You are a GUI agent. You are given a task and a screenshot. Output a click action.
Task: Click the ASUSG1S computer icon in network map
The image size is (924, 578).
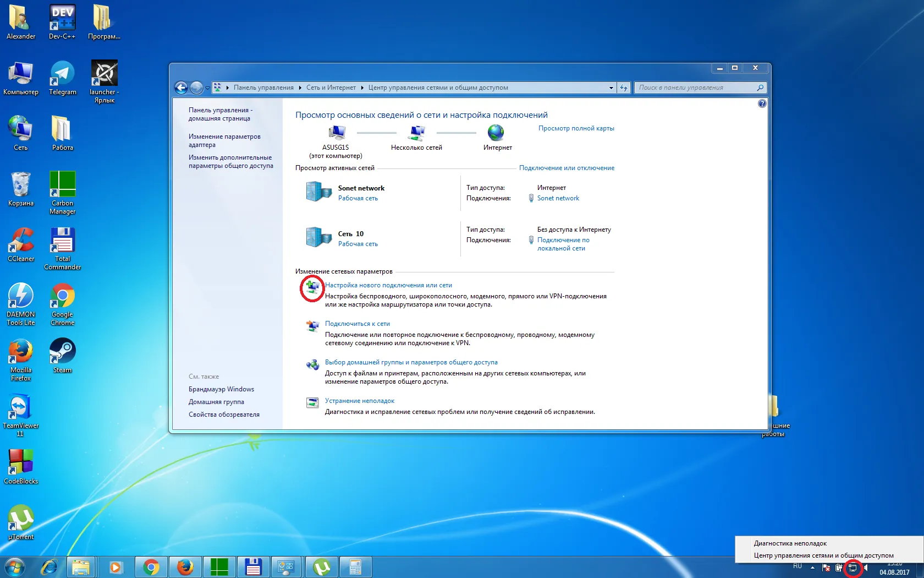click(336, 133)
